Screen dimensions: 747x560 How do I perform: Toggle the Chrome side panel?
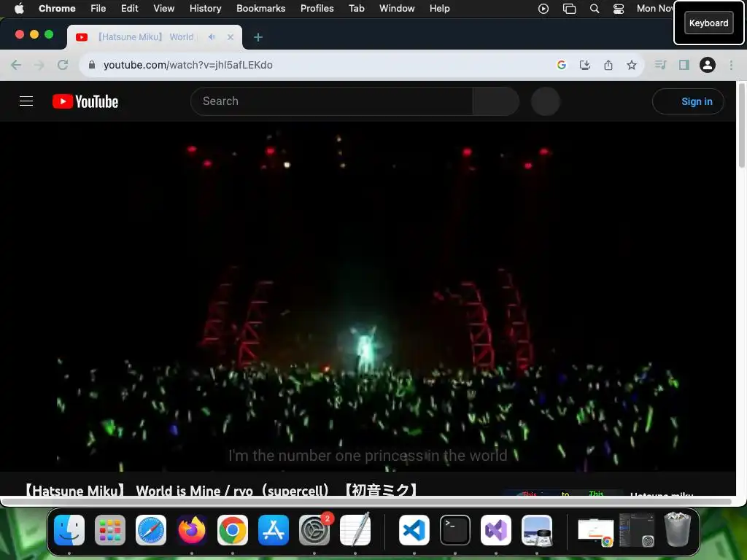(x=684, y=65)
